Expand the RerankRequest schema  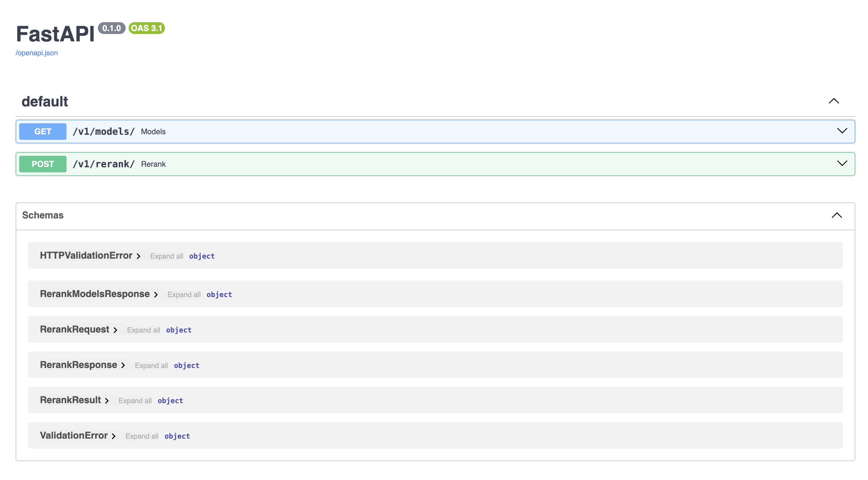pos(116,329)
